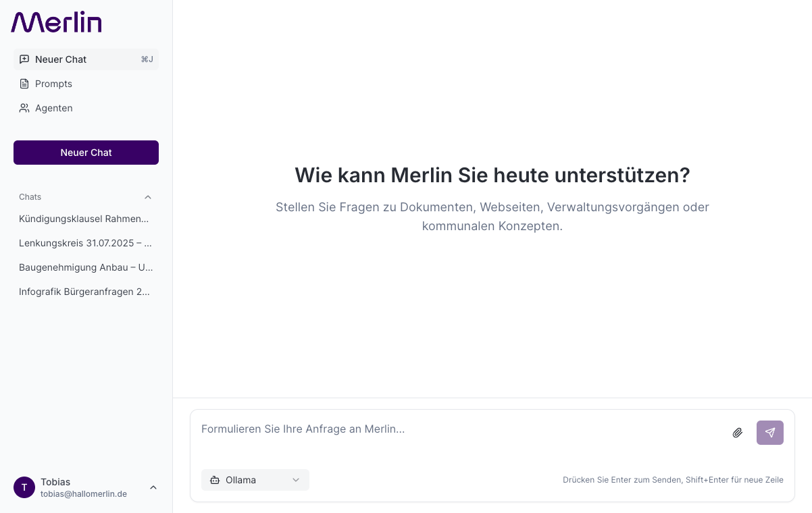The width and height of the screenshot is (812, 513).
Task: Click the purple Neuer Chat button
Action: click(86, 153)
